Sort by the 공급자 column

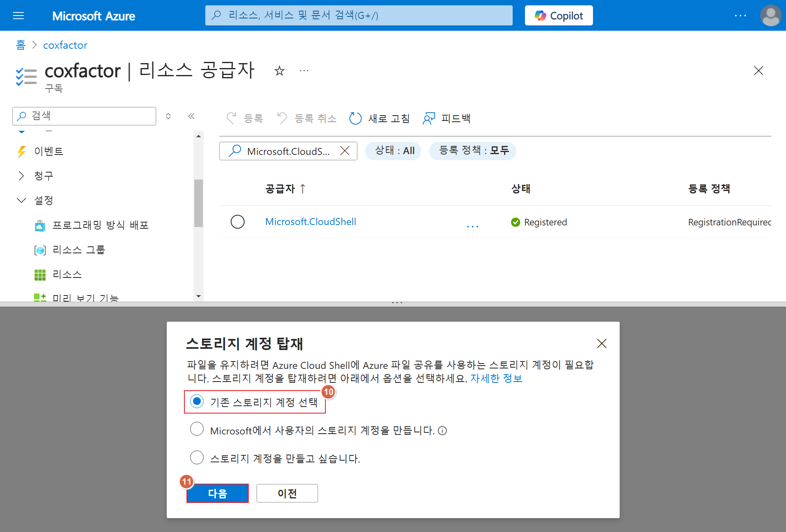point(286,189)
